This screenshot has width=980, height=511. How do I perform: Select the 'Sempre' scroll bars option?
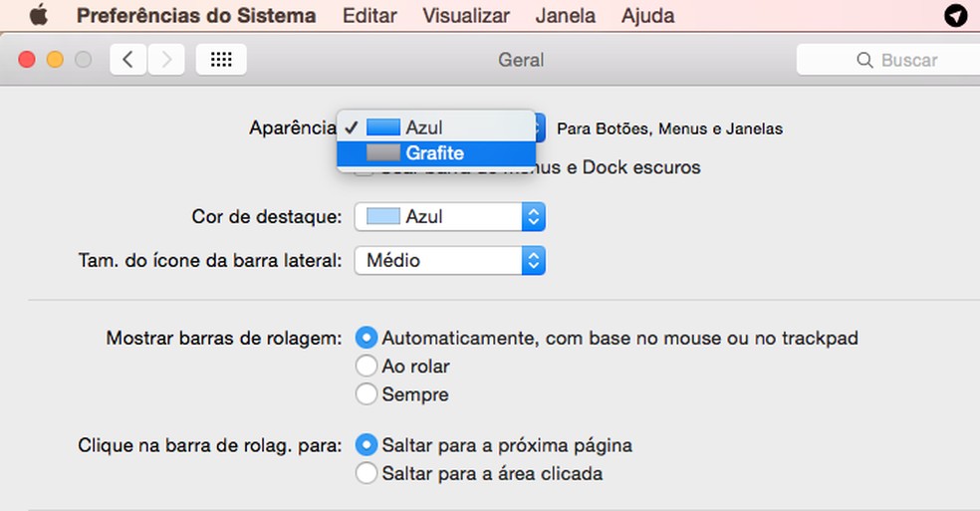click(x=367, y=394)
